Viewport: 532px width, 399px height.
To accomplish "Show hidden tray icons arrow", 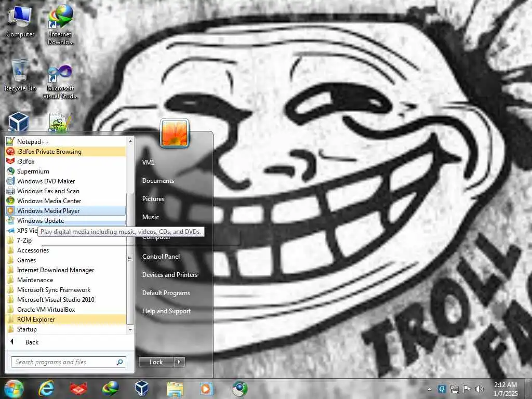I will [x=430, y=389].
